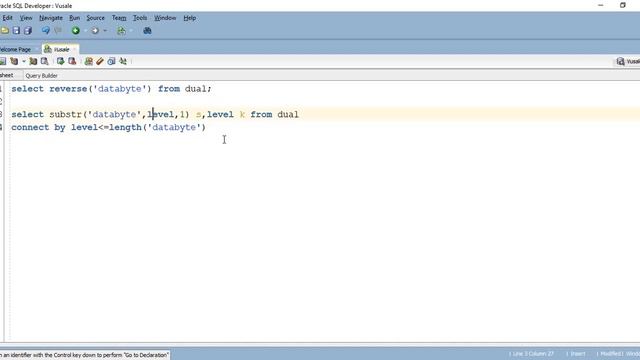Select the Vusale worksheet tab
The image size is (640, 360).
(61, 49)
